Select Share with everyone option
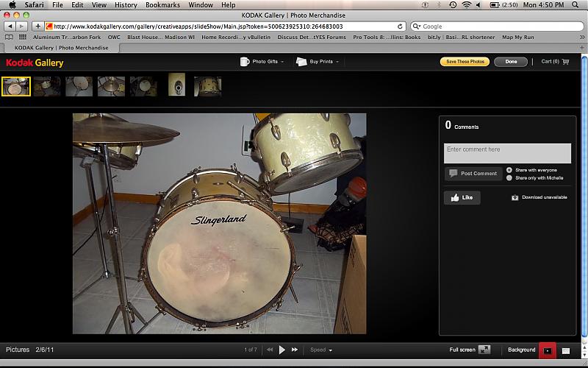The height and width of the screenshot is (368, 588). pyautogui.click(x=509, y=170)
